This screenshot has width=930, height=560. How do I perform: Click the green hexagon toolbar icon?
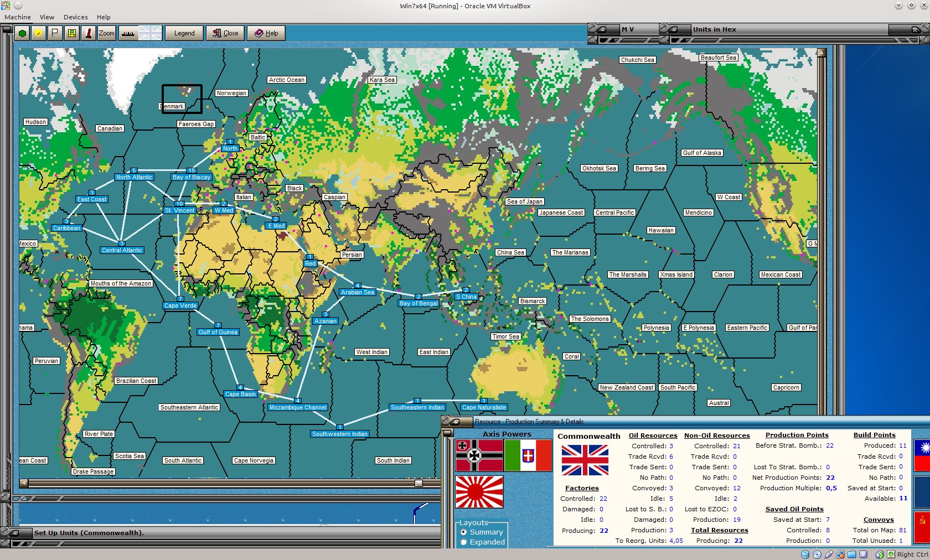tap(22, 33)
